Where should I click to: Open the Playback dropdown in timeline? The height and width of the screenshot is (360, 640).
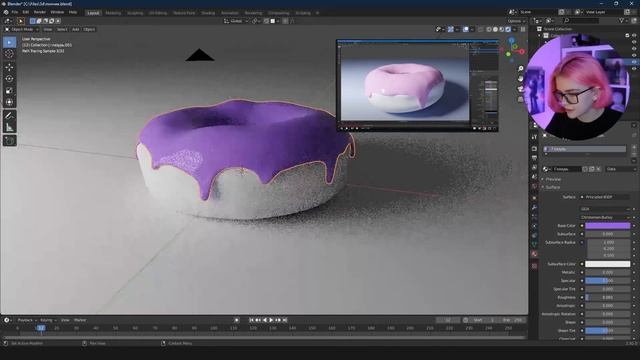coord(27,320)
